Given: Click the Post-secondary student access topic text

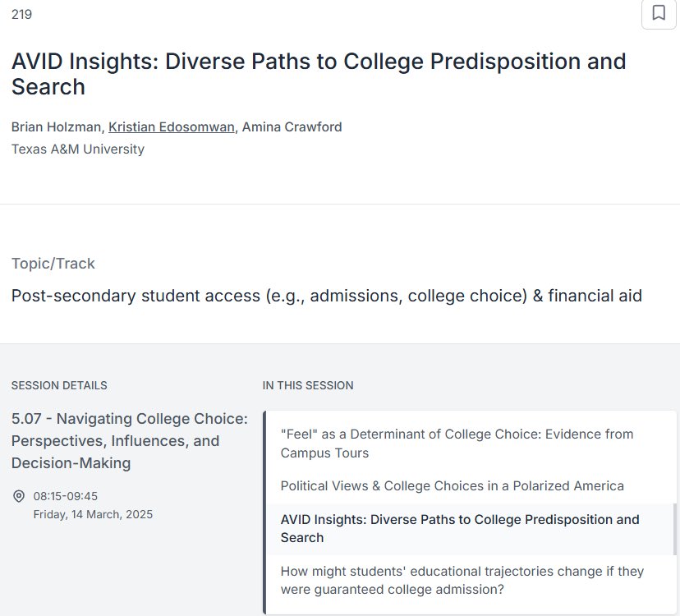Looking at the screenshot, I should 327,296.
